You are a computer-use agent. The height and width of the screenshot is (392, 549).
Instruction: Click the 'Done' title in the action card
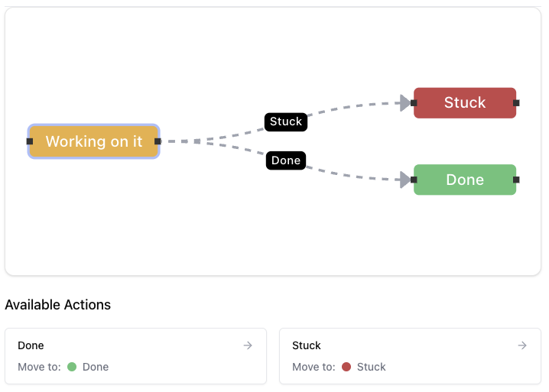(31, 345)
